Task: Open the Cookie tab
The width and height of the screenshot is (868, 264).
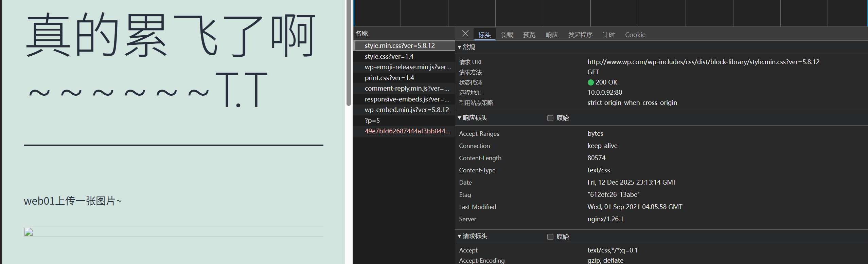Action: click(x=635, y=35)
